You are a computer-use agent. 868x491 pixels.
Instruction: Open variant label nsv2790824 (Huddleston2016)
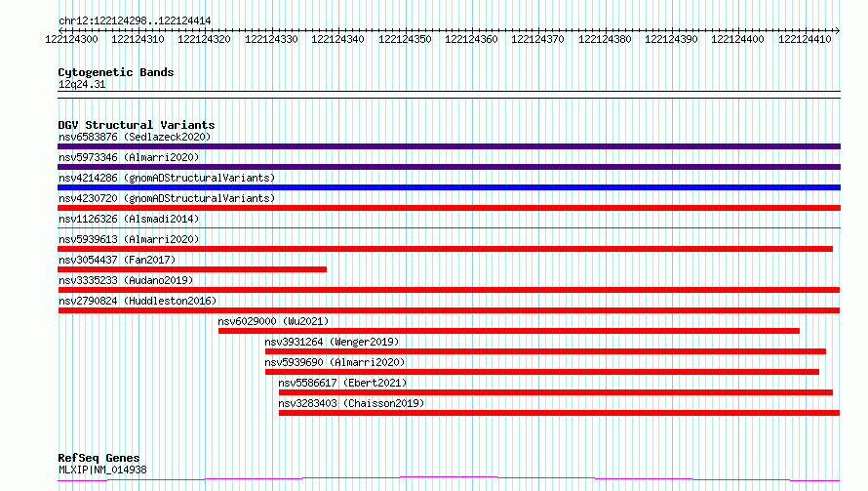138,301
